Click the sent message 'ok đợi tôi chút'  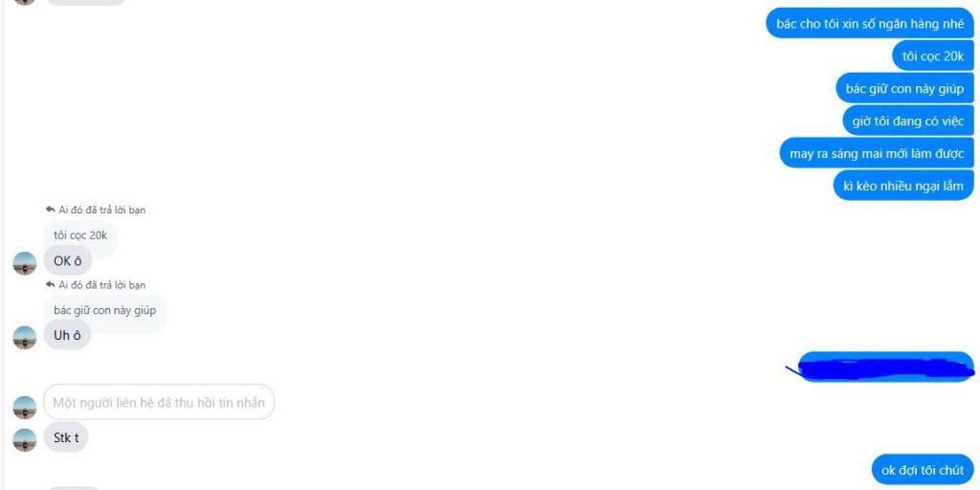[923, 470]
